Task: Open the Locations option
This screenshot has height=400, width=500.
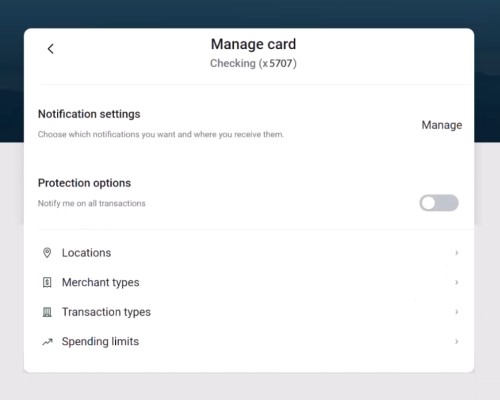Action: click(x=249, y=253)
